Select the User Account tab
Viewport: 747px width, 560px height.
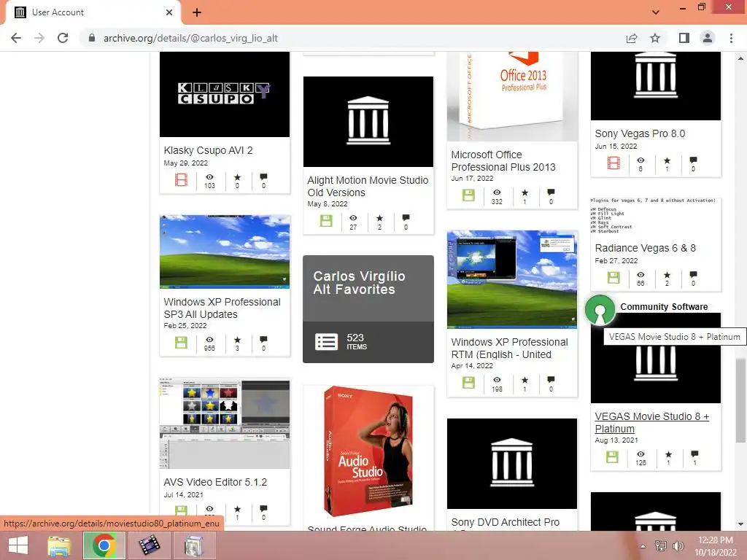pyautogui.click(x=93, y=12)
